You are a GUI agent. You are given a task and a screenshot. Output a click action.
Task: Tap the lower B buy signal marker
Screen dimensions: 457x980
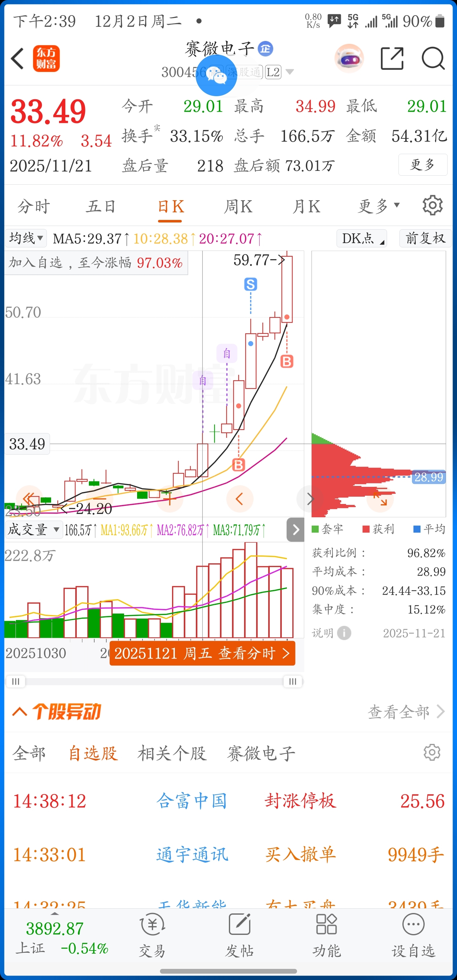coord(239,465)
